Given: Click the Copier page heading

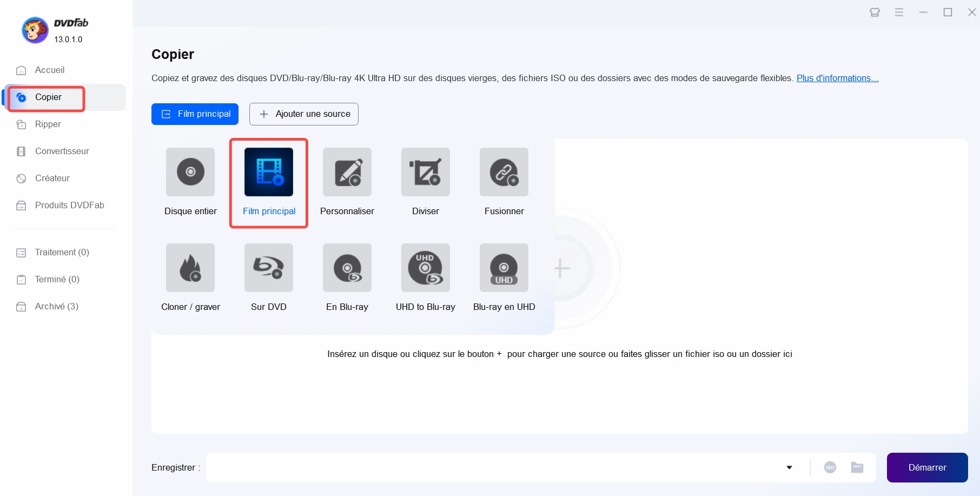Looking at the screenshot, I should [173, 55].
